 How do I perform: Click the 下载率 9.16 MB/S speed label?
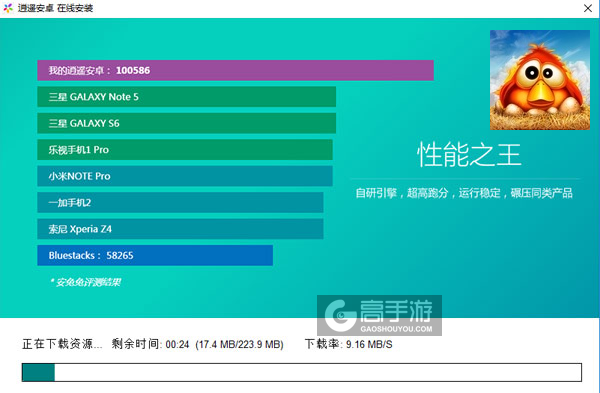(x=349, y=344)
